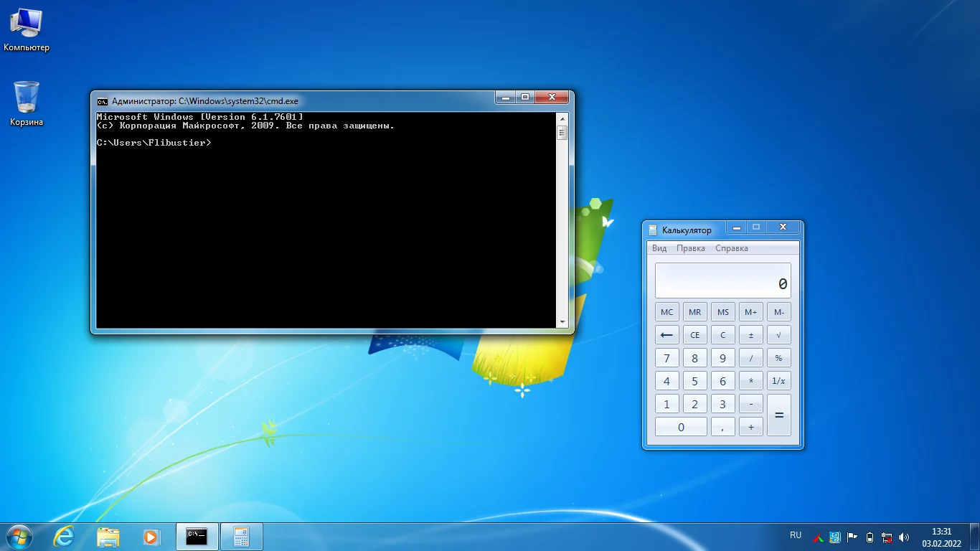
Task: Click the cmd window scrollbar thumb
Action: (x=562, y=132)
